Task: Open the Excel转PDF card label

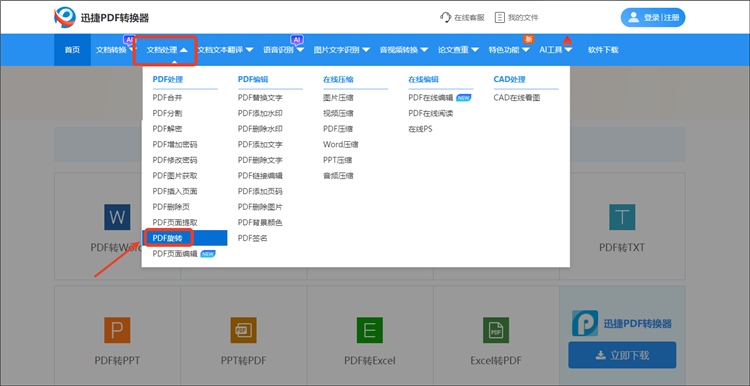Action: [496, 360]
